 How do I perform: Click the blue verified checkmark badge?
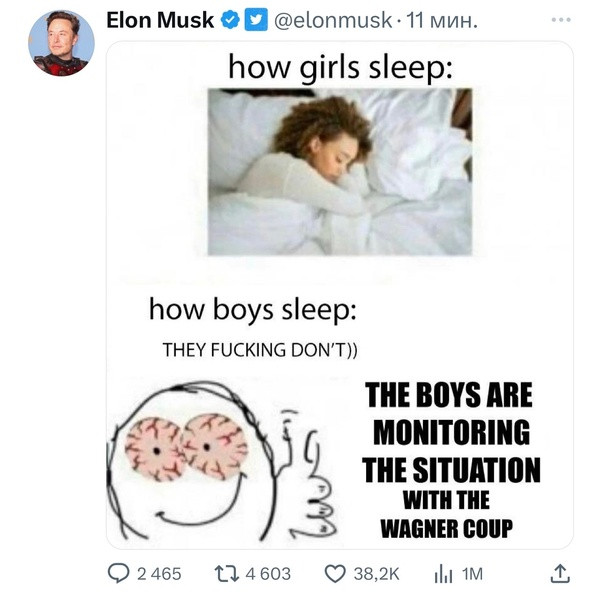click(x=230, y=20)
